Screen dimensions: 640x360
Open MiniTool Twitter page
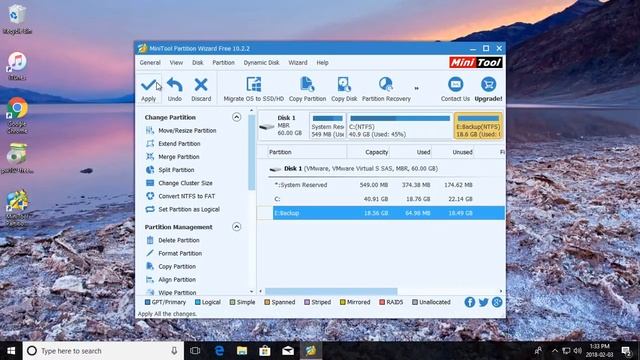[484, 302]
